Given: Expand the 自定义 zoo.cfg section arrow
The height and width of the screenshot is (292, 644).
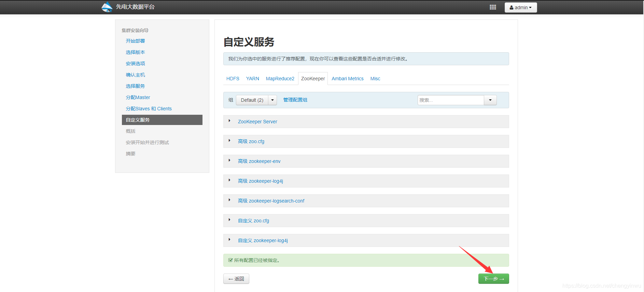Looking at the screenshot, I should click(x=229, y=220).
